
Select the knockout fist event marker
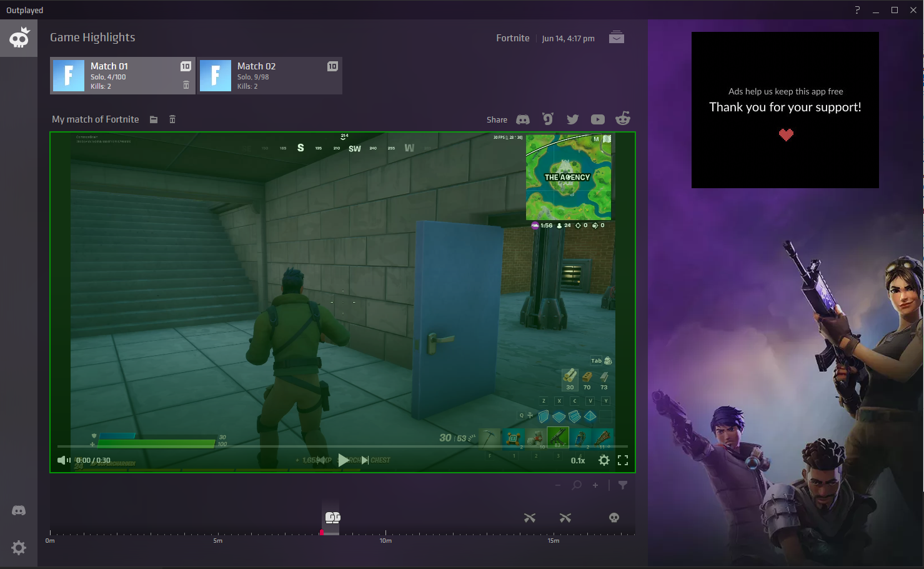(x=333, y=517)
